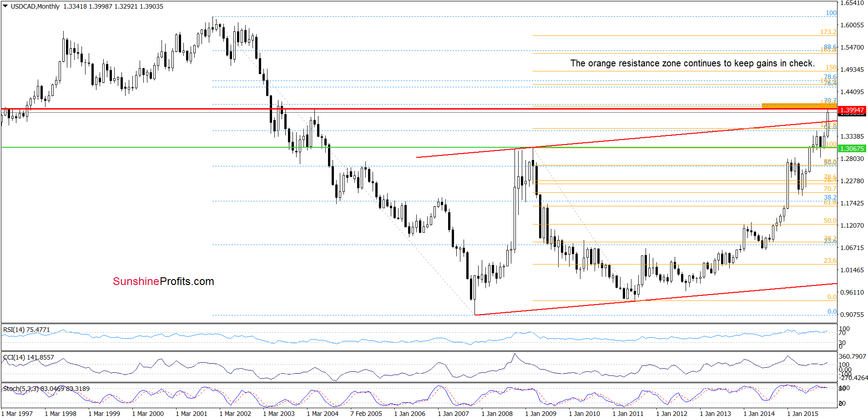The image size is (868, 420).
Task: Click the orange 23.6 Fibonacci level label
Action: coord(830,260)
